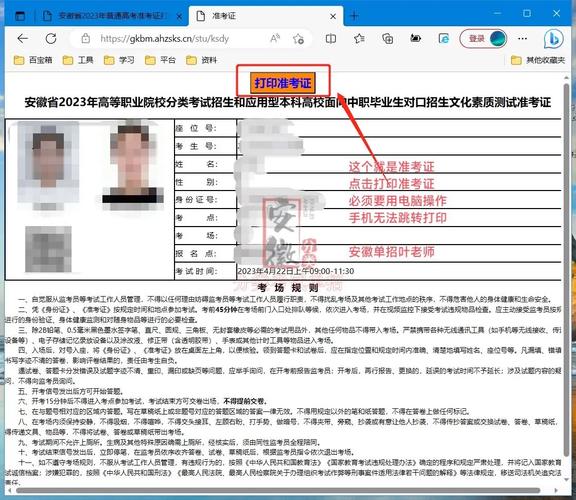Click the right candidate photo
The height and width of the screenshot is (500, 576).
pos(132,165)
